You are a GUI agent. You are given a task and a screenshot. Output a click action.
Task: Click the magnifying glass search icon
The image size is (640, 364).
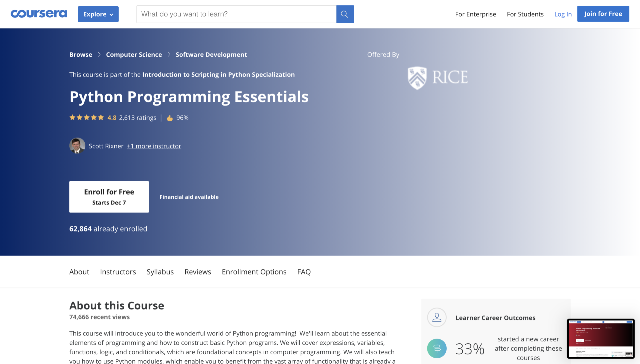pos(345,14)
